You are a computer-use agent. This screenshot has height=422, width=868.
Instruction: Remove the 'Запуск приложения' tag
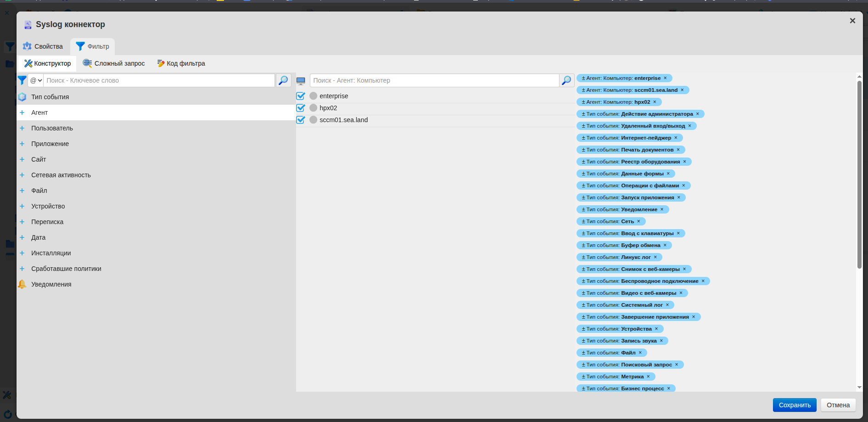(x=679, y=197)
